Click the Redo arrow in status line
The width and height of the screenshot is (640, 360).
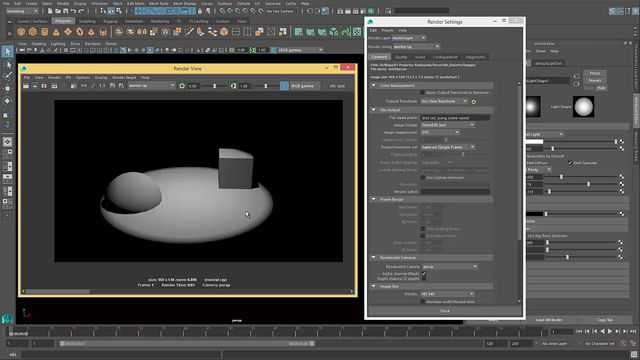(x=82, y=11)
